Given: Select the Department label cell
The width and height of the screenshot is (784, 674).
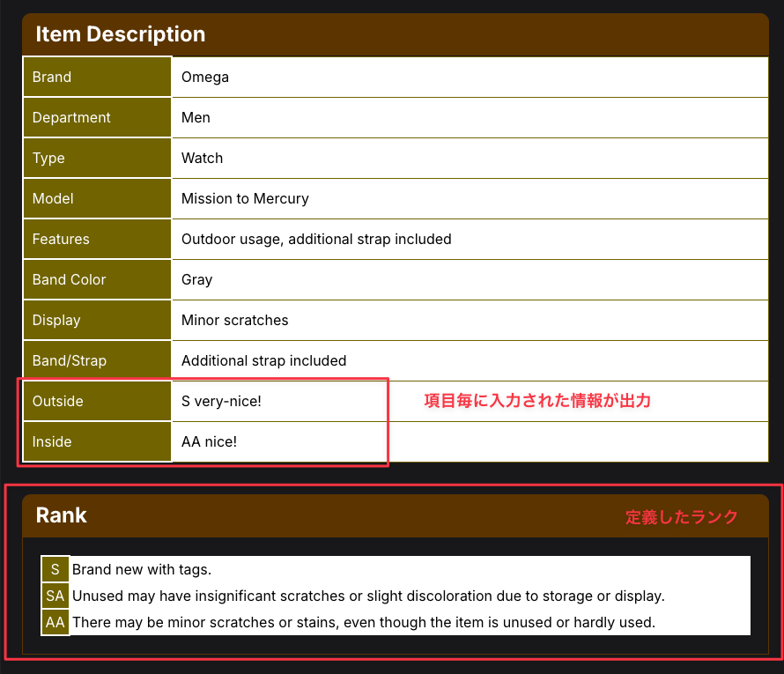Looking at the screenshot, I should [97, 118].
